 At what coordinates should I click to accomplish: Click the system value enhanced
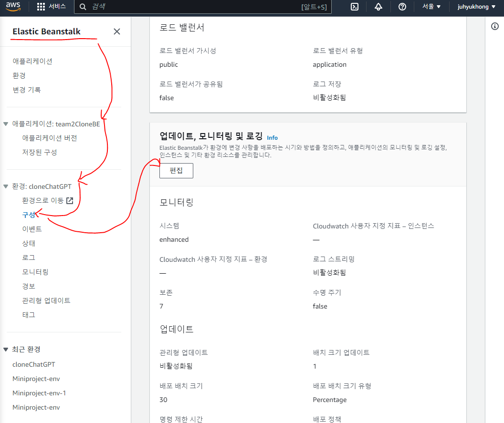pyautogui.click(x=174, y=239)
